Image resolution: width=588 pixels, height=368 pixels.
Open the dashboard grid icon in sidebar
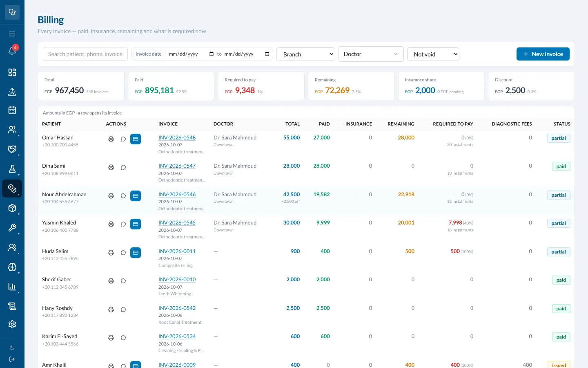click(x=12, y=72)
